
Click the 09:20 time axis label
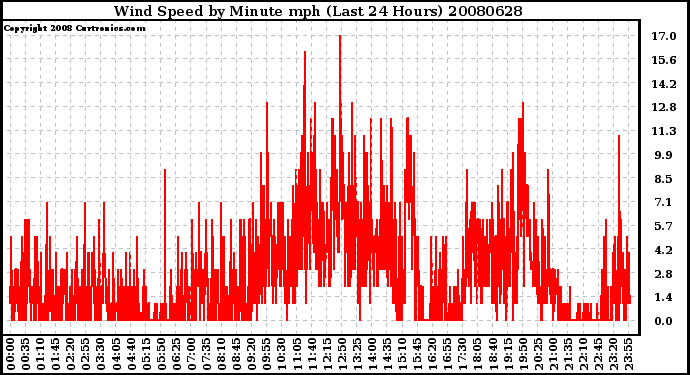(251, 355)
